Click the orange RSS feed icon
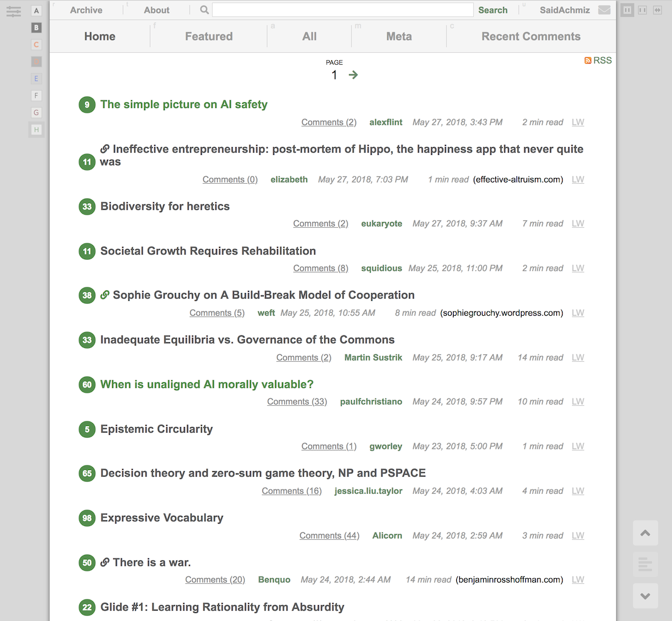Viewport: 672px width, 621px height. click(x=588, y=60)
